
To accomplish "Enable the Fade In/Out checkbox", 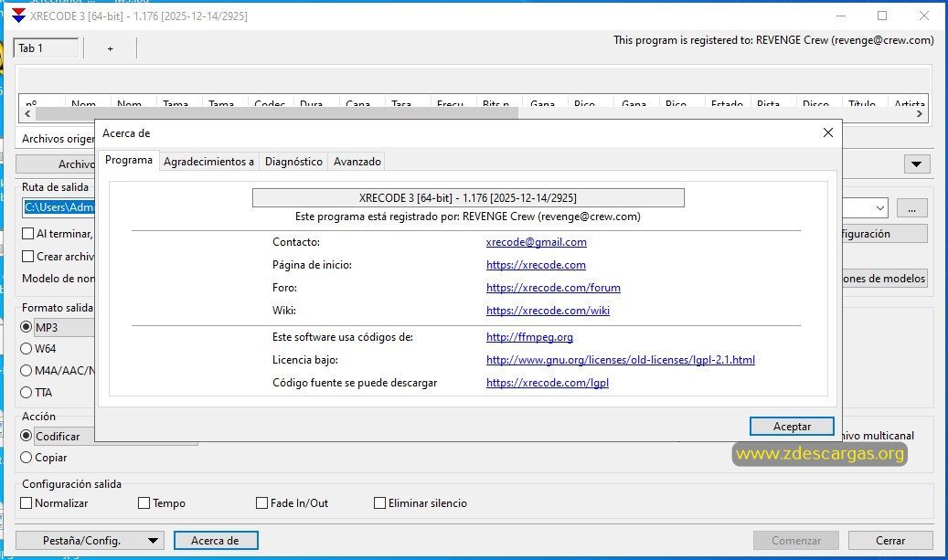I will [x=261, y=503].
